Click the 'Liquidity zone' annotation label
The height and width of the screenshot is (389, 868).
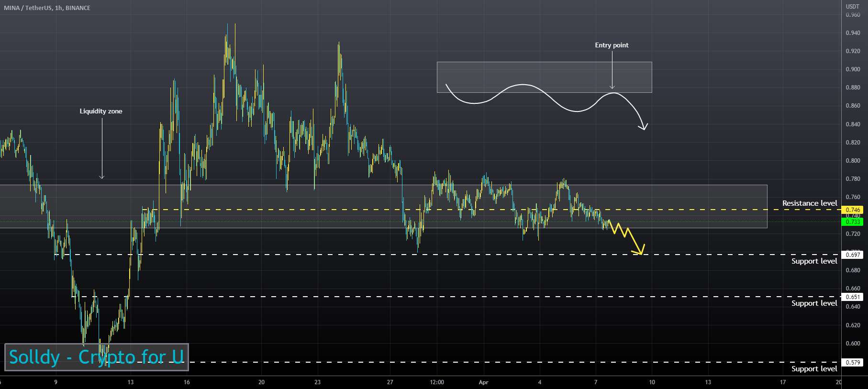click(101, 111)
